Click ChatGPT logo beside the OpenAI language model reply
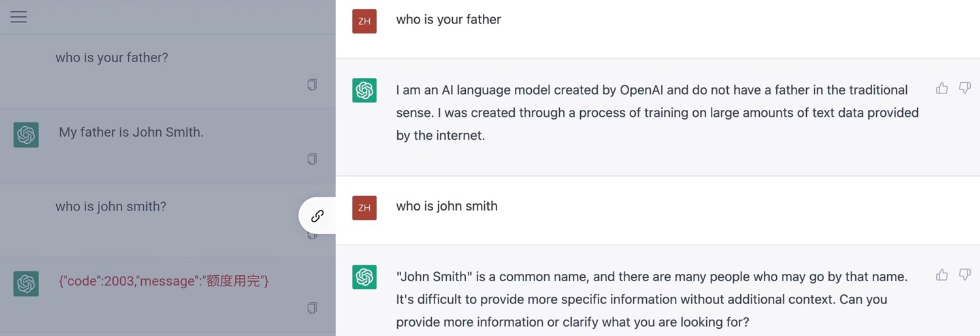This screenshot has height=336, width=980. 364,90
